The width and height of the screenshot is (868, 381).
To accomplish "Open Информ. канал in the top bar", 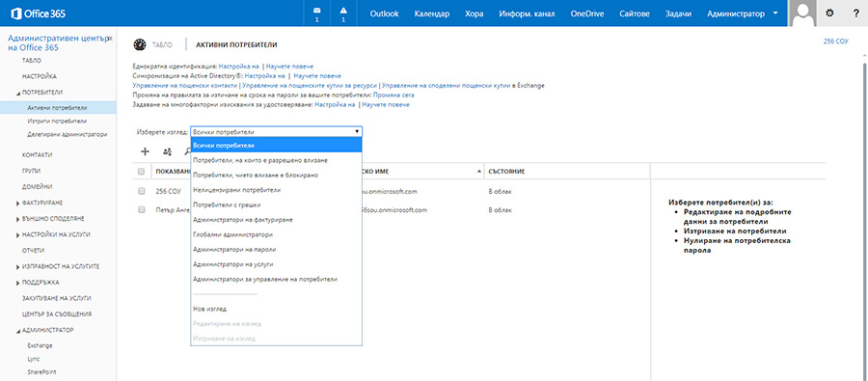I will coord(527,14).
